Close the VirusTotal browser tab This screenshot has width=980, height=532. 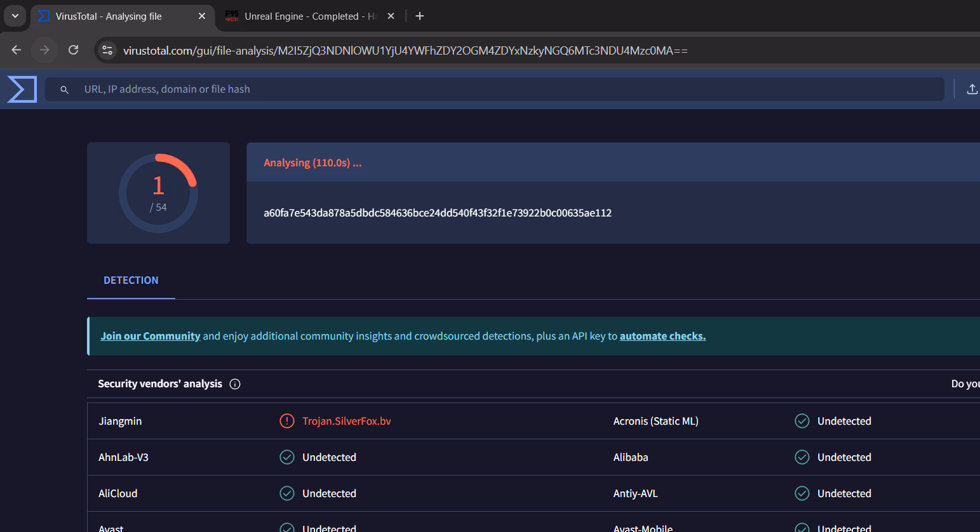202,16
